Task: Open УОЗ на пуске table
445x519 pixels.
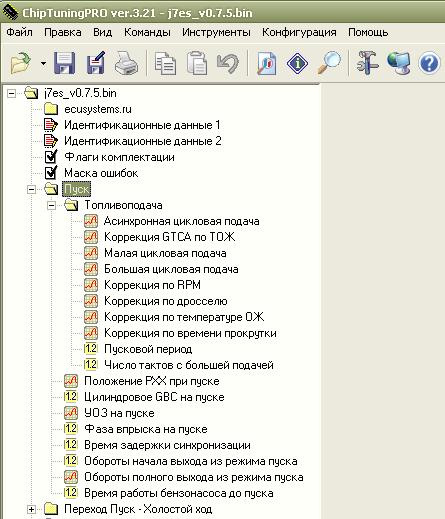Action: pyautogui.click(x=119, y=413)
